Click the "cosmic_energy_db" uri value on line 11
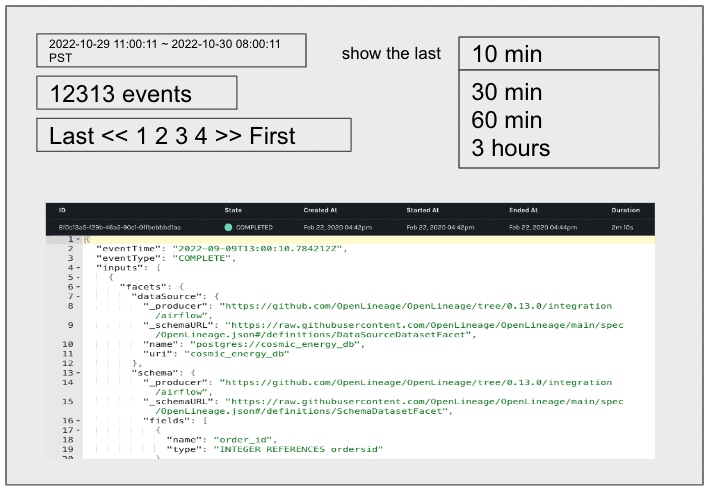 [236, 354]
